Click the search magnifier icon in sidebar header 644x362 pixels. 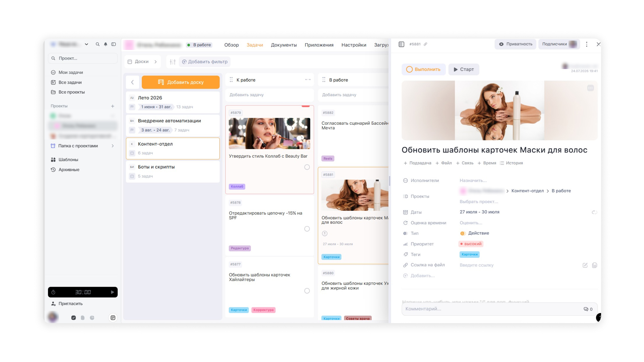97,44
